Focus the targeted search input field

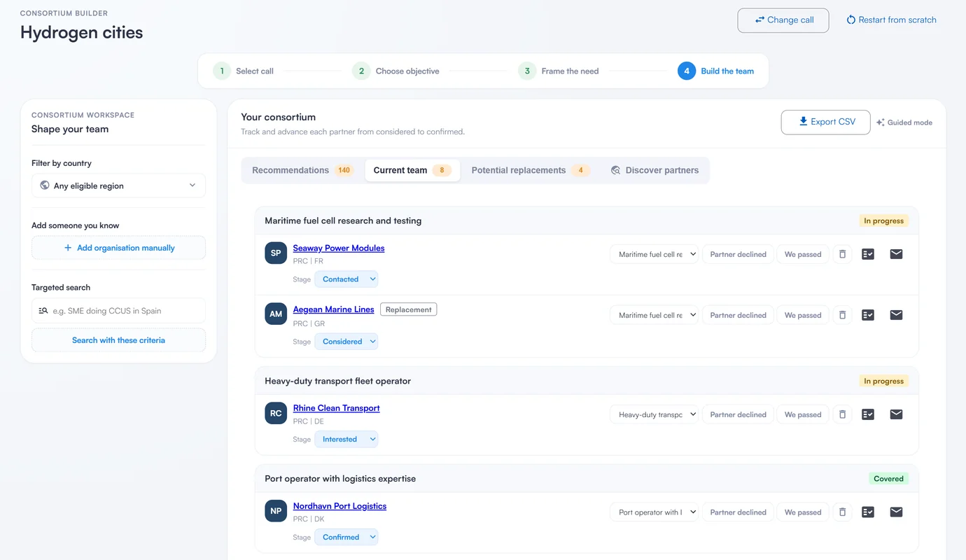coord(118,311)
